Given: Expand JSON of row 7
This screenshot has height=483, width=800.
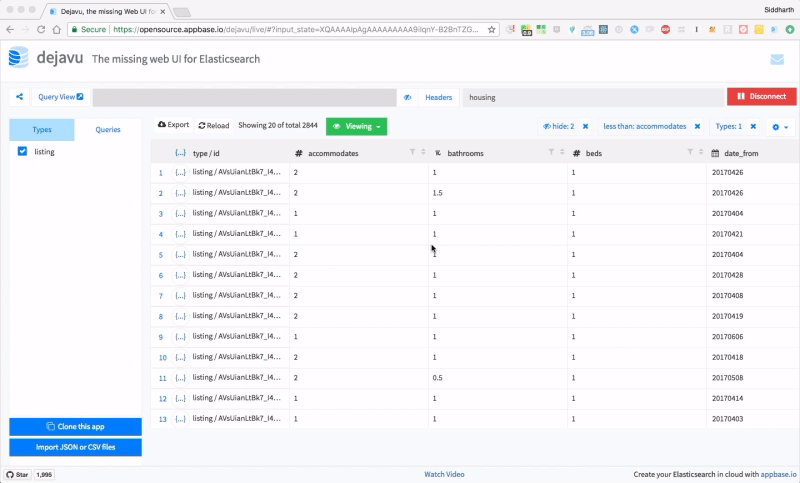Looking at the screenshot, I should pyautogui.click(x=180, y=296).
